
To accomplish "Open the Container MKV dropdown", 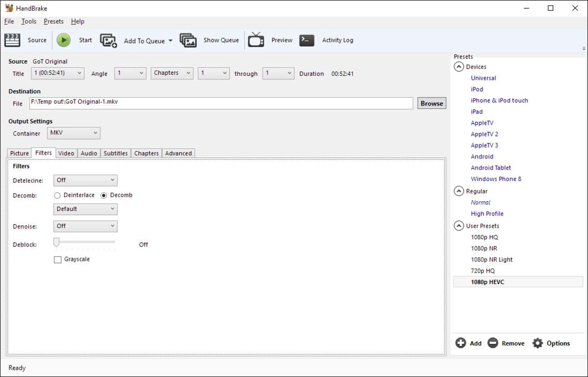I will (73, 133).
